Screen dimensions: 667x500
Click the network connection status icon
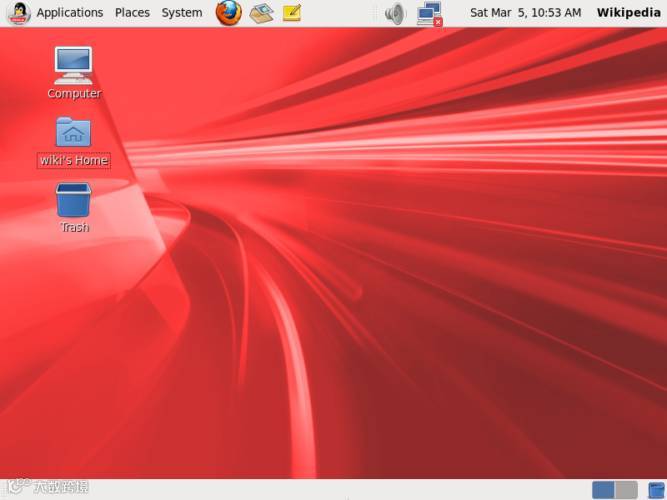click(x=429, y=14)
